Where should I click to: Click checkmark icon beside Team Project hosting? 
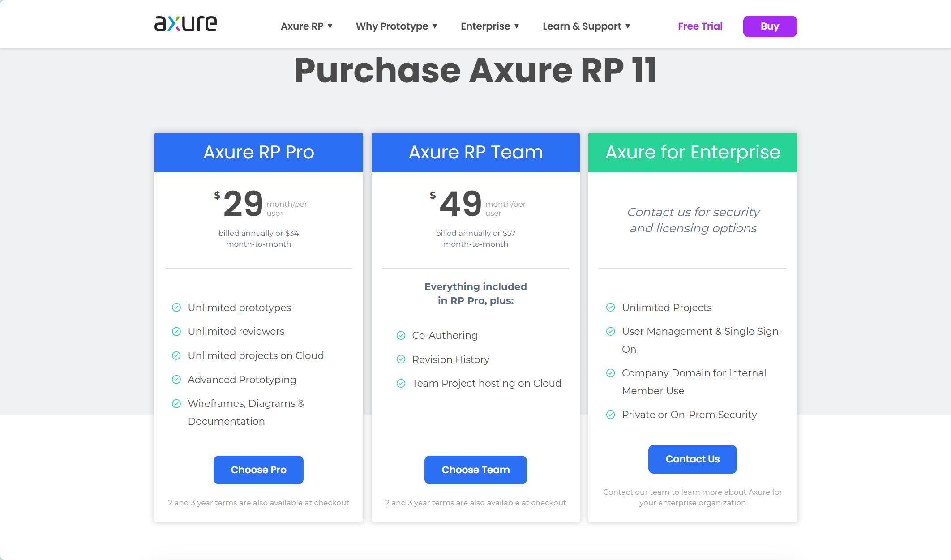pyautogui.click(x=401, y=384)
